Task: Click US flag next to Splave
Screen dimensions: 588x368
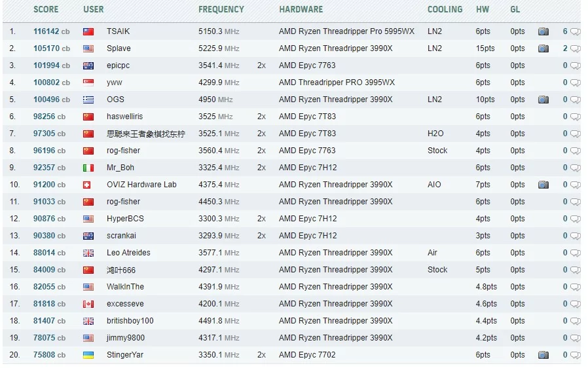Action: pyautogui.click(x=88, y=48)
